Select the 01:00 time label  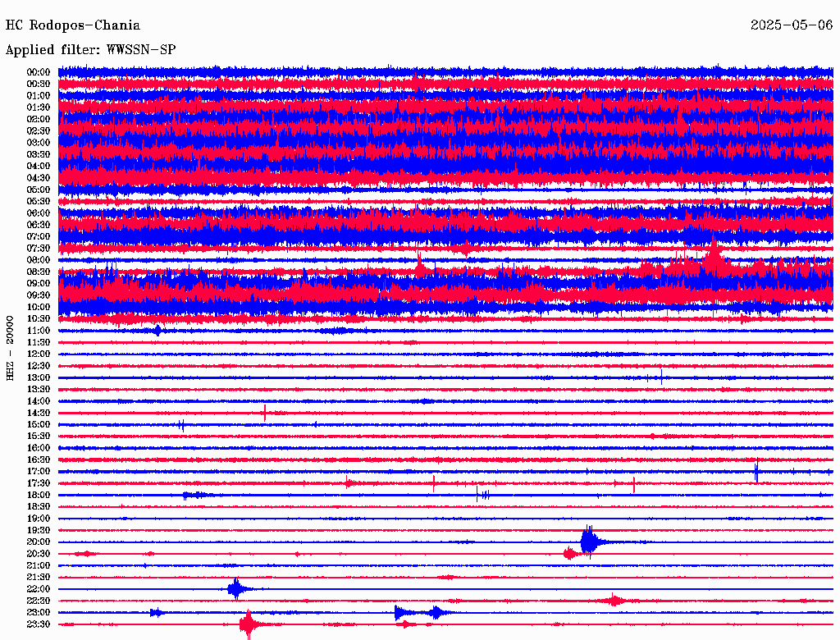coord(39,96)
